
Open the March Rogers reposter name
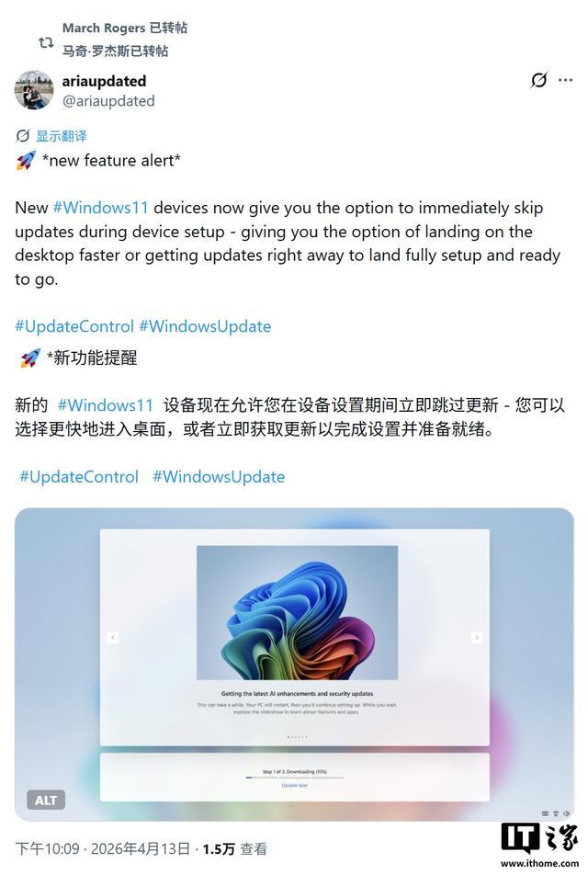click(103, 28)
